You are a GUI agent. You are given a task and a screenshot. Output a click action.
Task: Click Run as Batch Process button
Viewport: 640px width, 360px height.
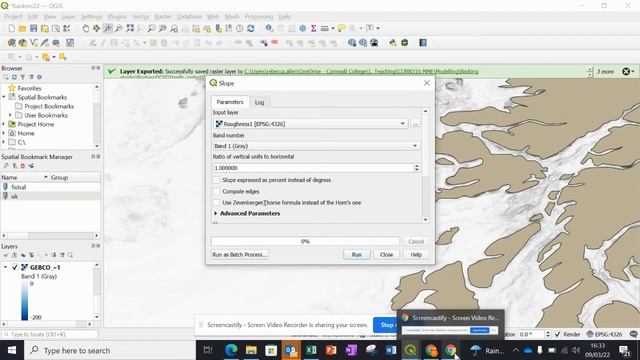(x=240, y=255)
